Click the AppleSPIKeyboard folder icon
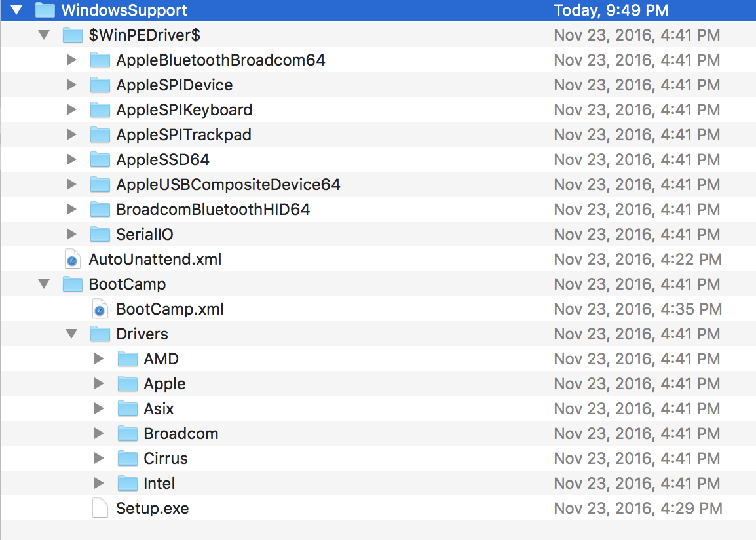This screenshot has height=540, width=756. point(100,109)
